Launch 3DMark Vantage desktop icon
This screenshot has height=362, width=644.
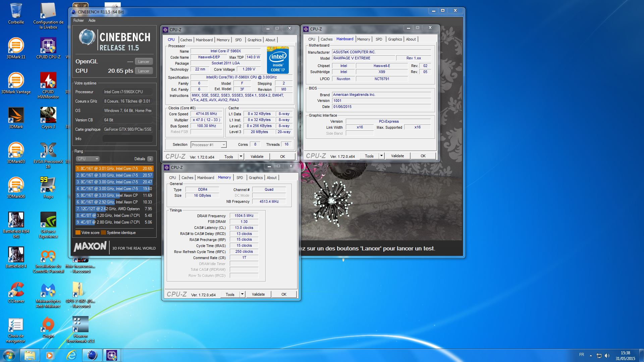[x=16, y=83]
